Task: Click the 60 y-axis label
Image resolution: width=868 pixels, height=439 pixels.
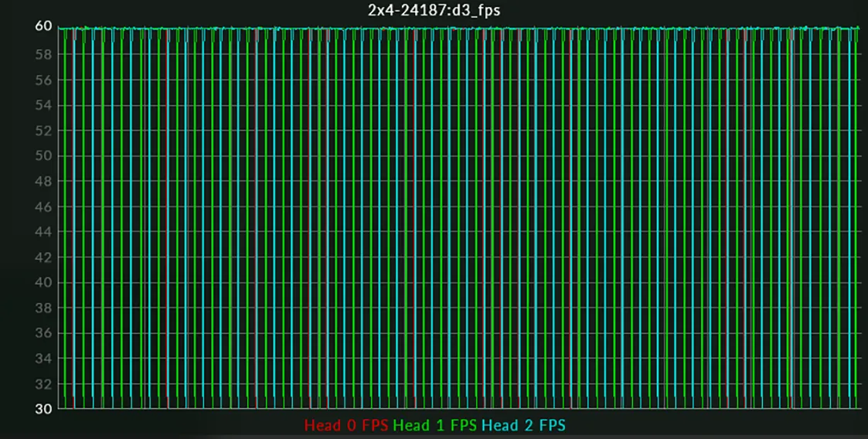Action: tap(44, 26)
